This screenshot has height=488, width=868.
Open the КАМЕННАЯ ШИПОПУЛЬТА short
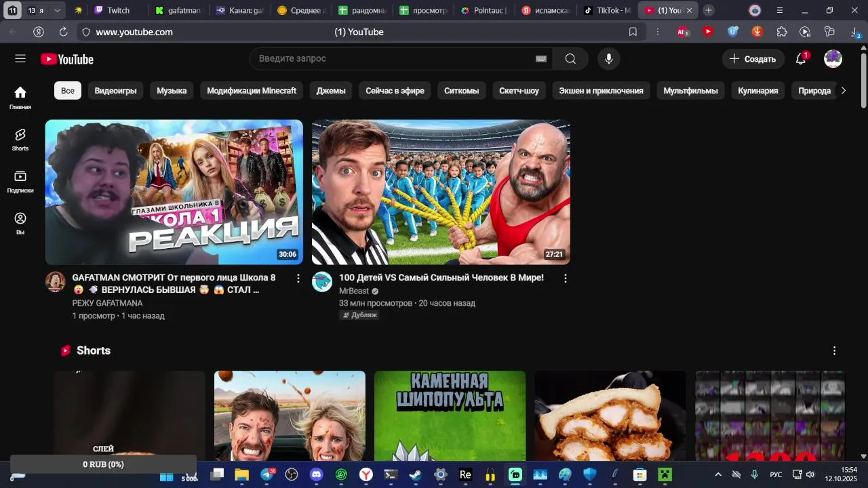pyautogui.click(x=450, y=416)
